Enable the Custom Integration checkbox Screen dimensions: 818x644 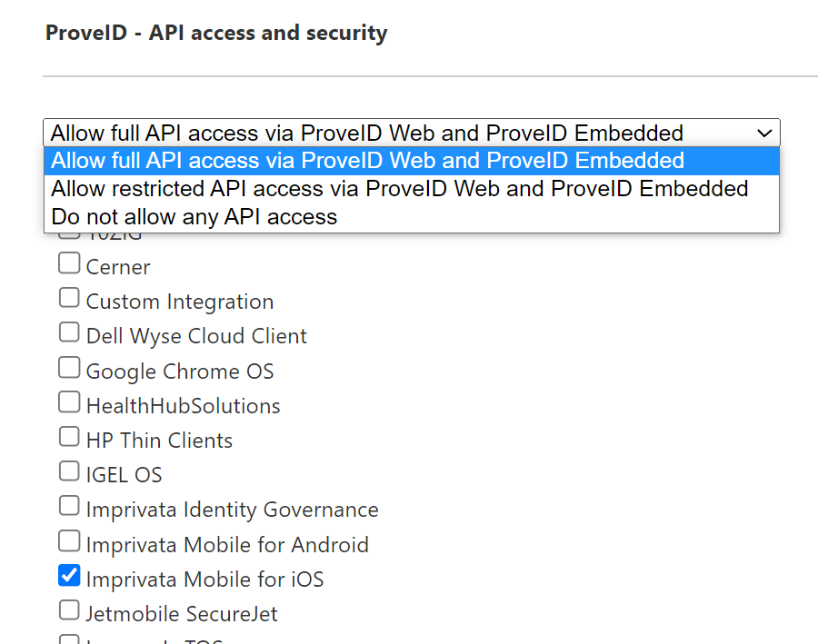click(69, 298)
